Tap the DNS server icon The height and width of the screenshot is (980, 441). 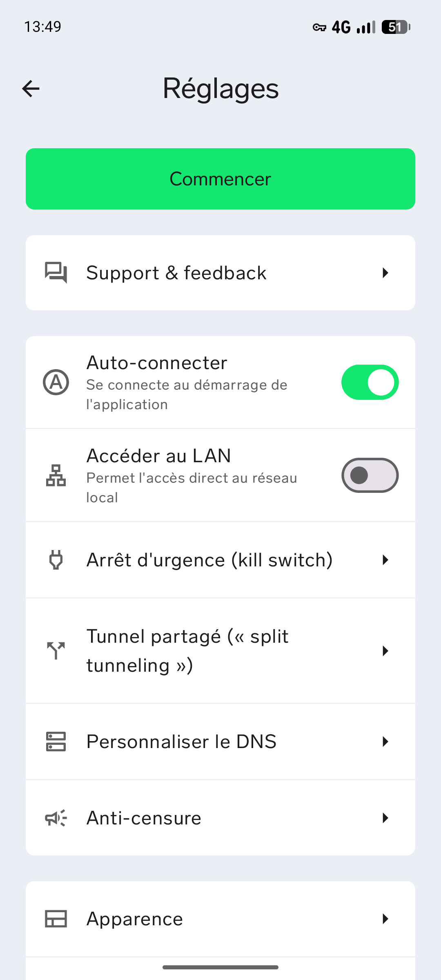pyautogui.click(x=56, y=742)
